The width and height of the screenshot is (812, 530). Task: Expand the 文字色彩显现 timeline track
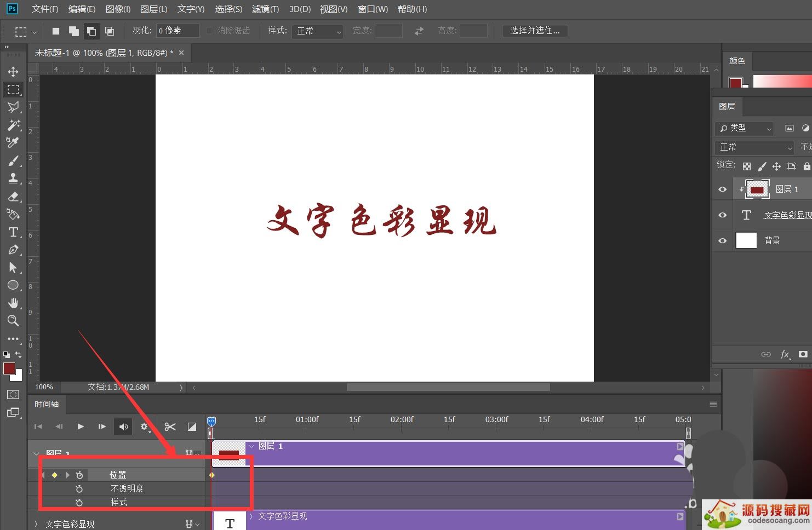pyautogui.click(x=36, y=523)
